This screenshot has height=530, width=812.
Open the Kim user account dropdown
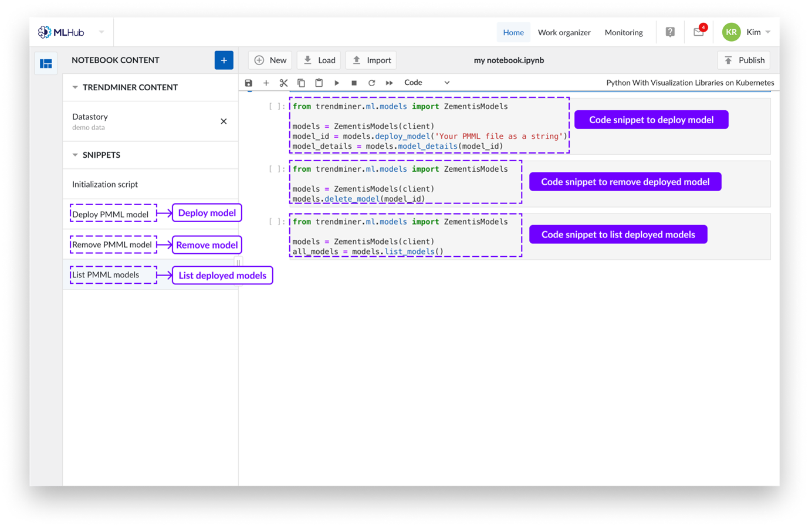click(757, 32)
